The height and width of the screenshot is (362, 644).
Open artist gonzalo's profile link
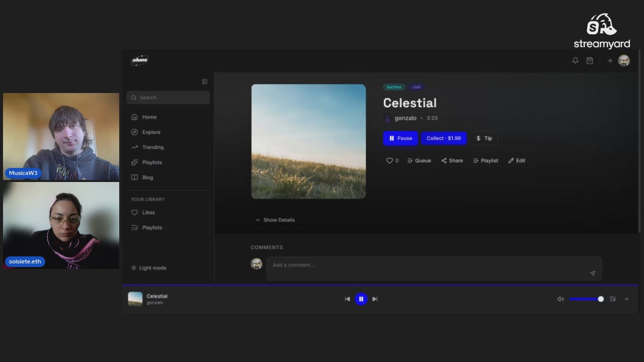coord(405,118)
